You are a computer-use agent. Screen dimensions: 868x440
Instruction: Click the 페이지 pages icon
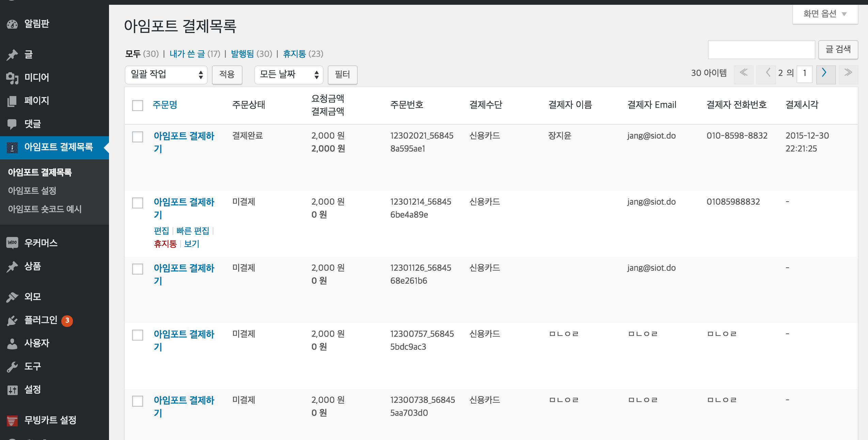click(x=12, y=101)
